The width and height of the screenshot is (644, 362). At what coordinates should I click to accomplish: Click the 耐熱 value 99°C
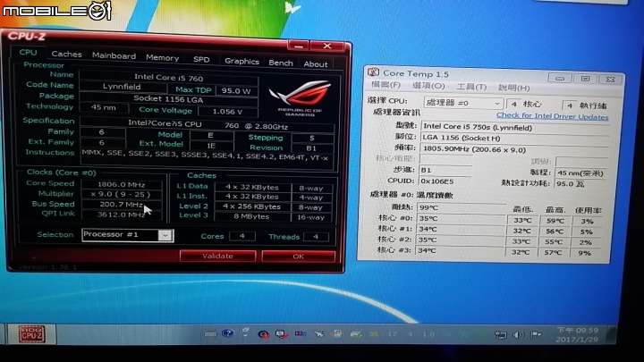461,207
